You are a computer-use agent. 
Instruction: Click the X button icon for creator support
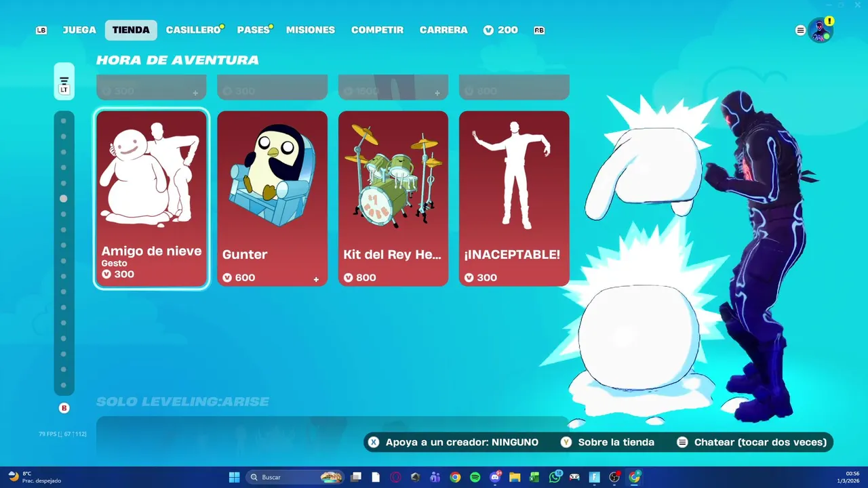pos(374,442)
